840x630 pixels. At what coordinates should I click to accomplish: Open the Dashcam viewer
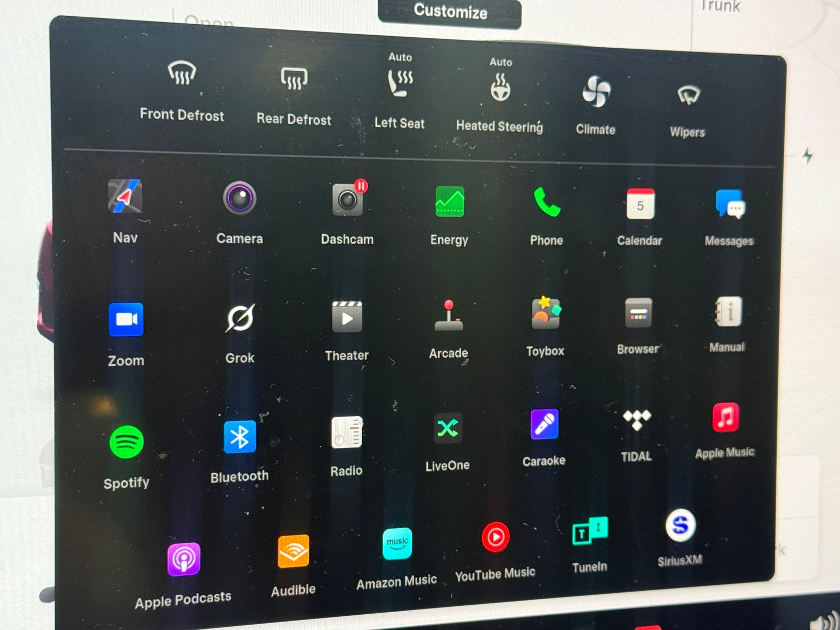(x=348, y=199)
